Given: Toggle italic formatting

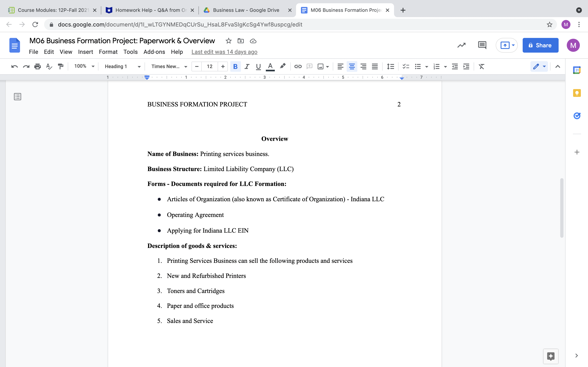Looking at the screenshot, I should [x=247, y=66].
